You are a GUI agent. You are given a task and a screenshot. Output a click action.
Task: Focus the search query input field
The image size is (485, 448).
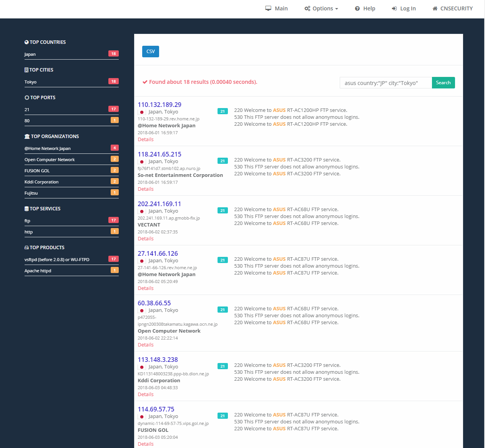click(x=385, y=83)
